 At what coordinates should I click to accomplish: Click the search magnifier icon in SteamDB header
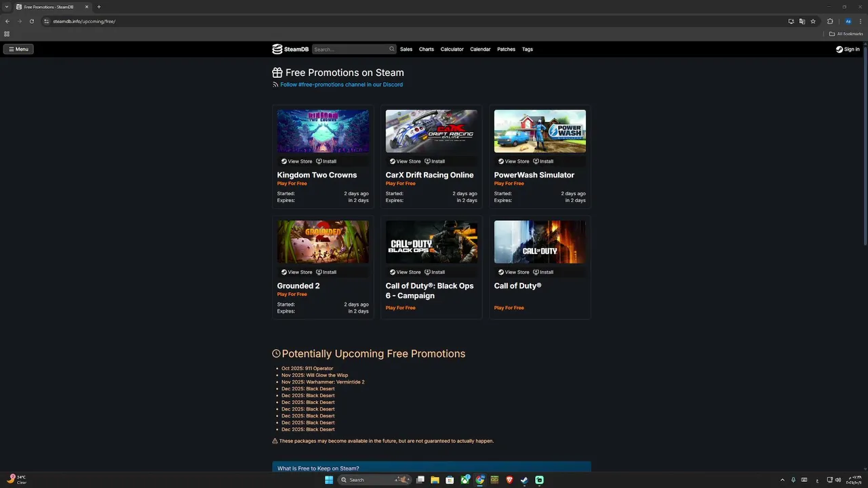point(391,49)
